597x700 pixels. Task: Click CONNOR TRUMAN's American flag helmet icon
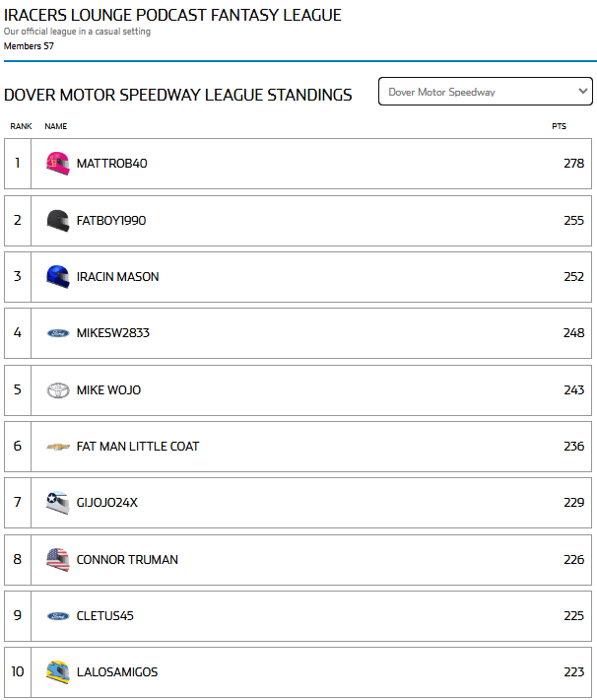click(58, 560)
